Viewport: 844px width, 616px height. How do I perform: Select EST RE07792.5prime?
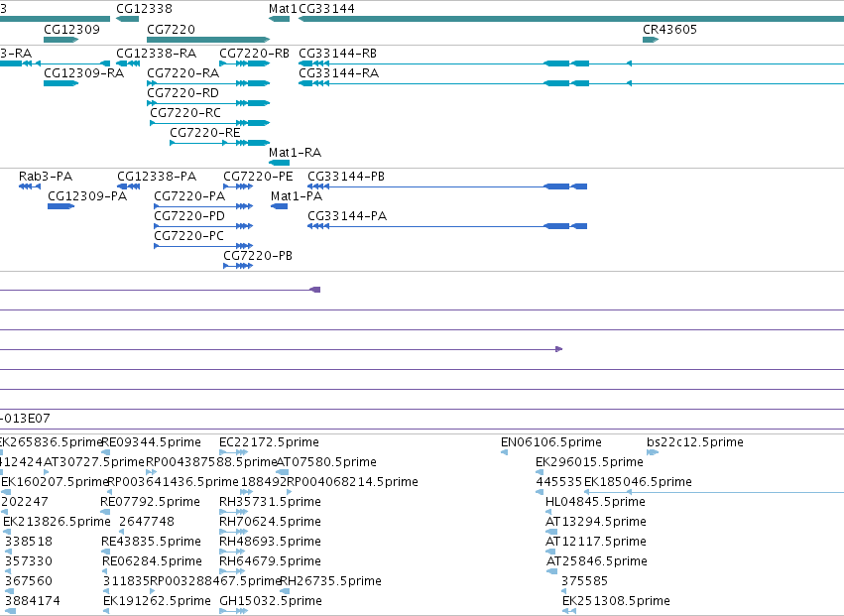[150, 502]
